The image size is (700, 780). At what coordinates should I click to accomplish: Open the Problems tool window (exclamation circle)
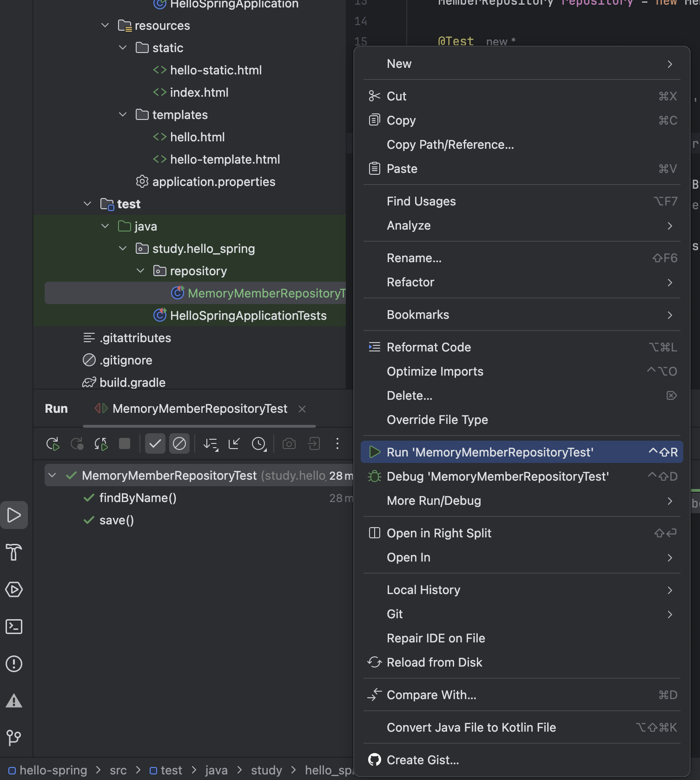click(x=14, y=664)
